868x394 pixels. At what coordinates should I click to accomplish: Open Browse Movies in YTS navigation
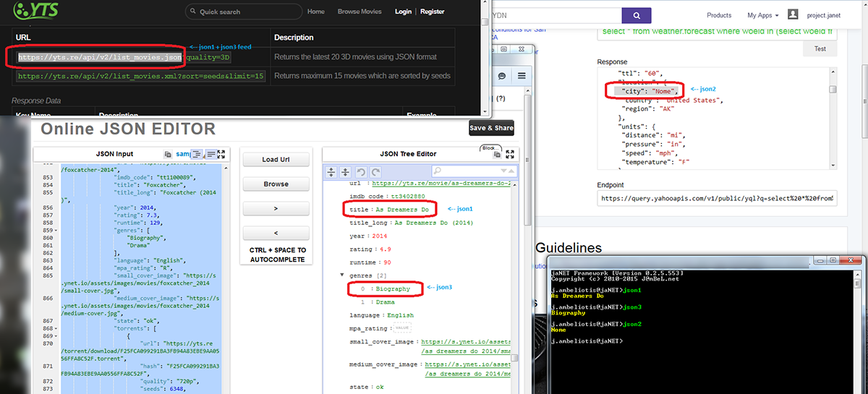(x=359, y=12)
